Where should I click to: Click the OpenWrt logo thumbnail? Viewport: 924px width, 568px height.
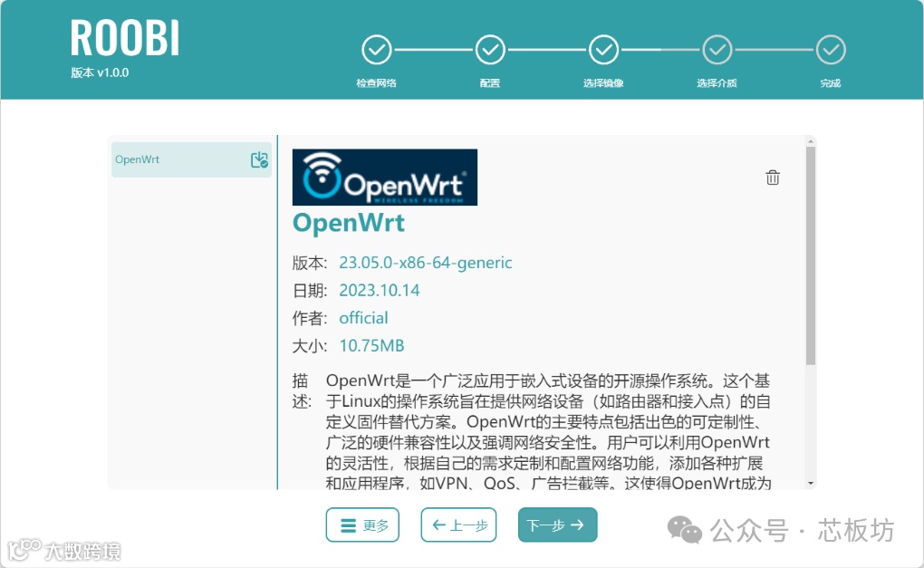point(385,177)
